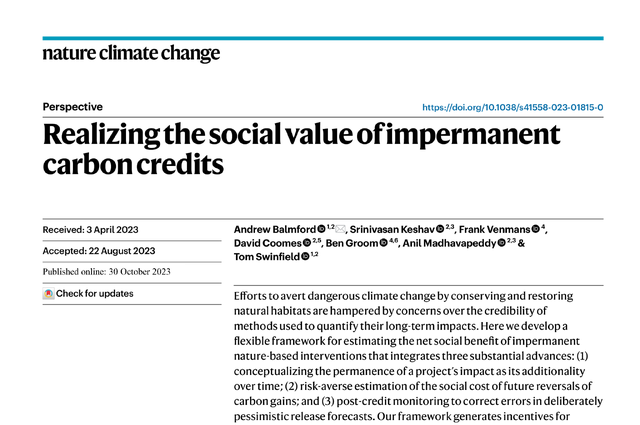Click the Check for updates text
The image size is (640, 425).
[95, 294]
